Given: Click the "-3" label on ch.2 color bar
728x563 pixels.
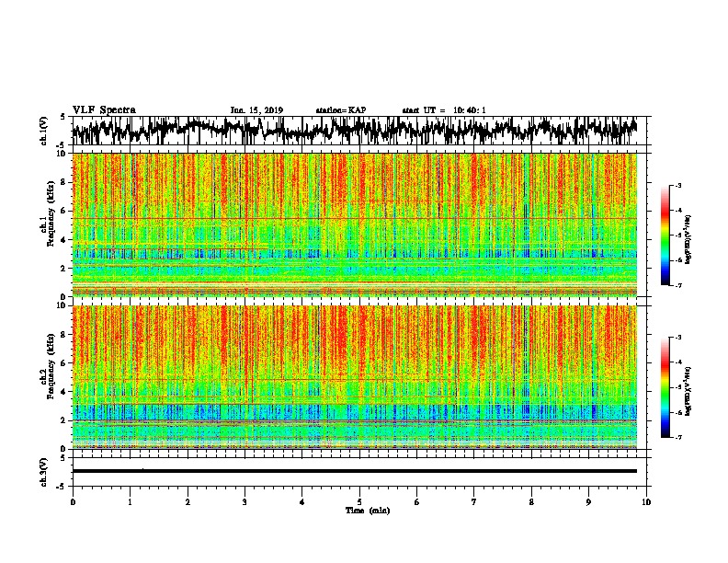Looking at the screenshot, I should coord(678,338).
